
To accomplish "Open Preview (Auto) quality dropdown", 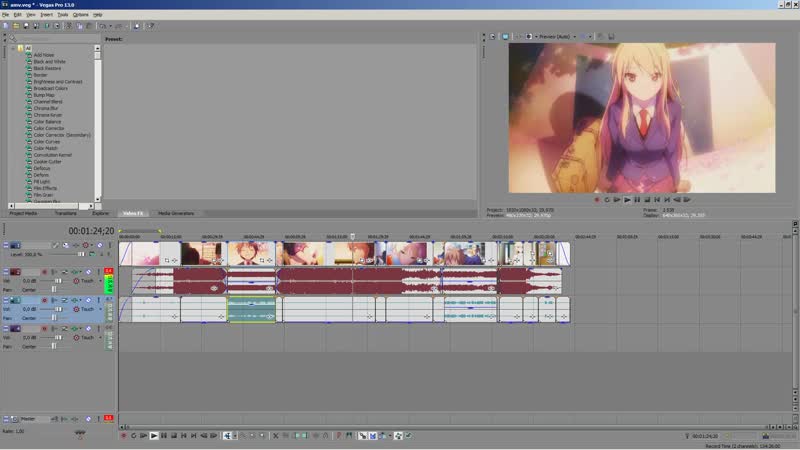I will click(x=574, y=37).
